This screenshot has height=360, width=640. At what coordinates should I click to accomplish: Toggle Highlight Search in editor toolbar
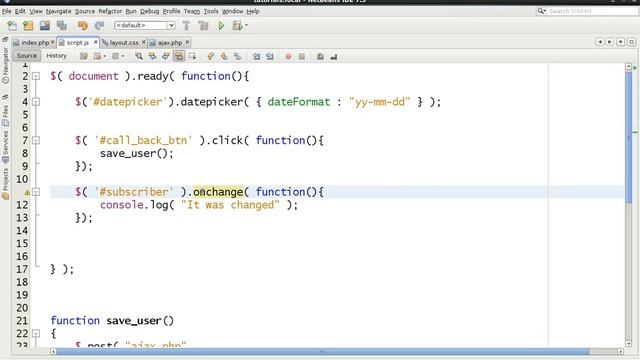(179, 56)
